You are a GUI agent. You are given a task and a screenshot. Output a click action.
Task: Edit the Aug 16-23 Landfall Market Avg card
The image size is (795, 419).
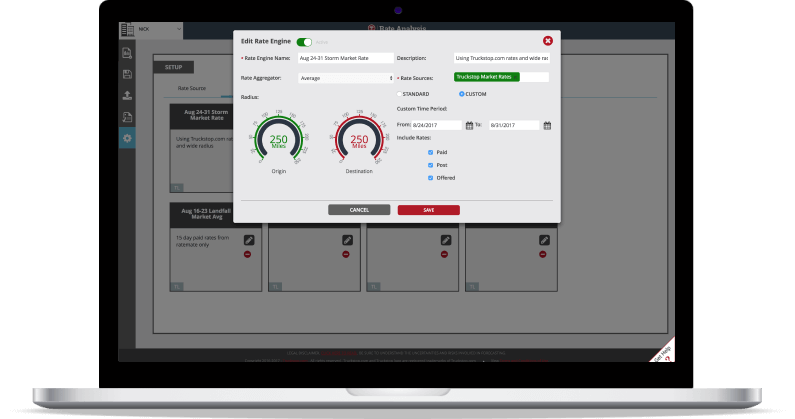(x=249, y=240)
